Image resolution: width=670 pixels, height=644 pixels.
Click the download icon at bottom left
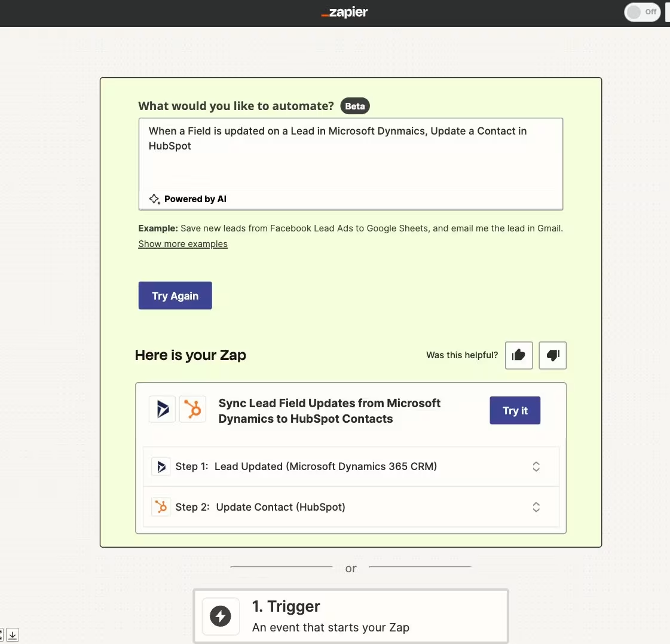coord(13,635)
